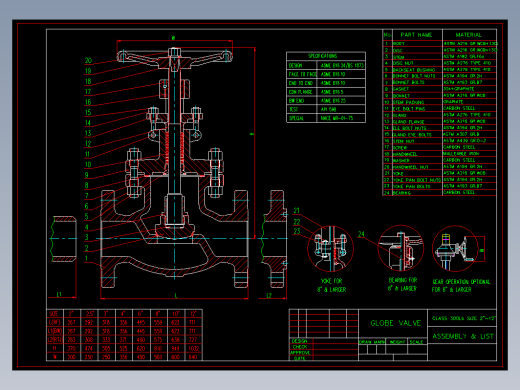Click the 2.5" column header in size table
Viewport: 520px width, 390px height.
(x=90, y=314)
